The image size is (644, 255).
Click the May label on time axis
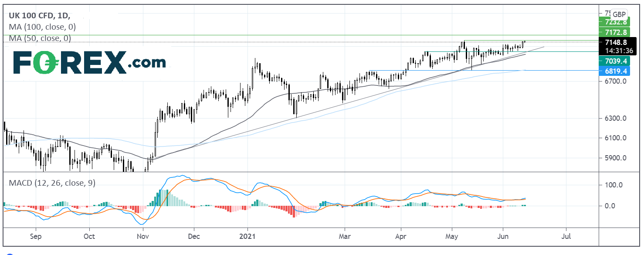[x=452, y=237]
